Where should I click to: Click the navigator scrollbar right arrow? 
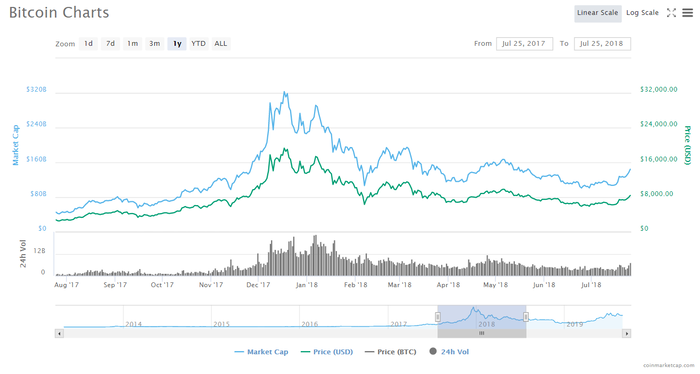click(626, 333)
